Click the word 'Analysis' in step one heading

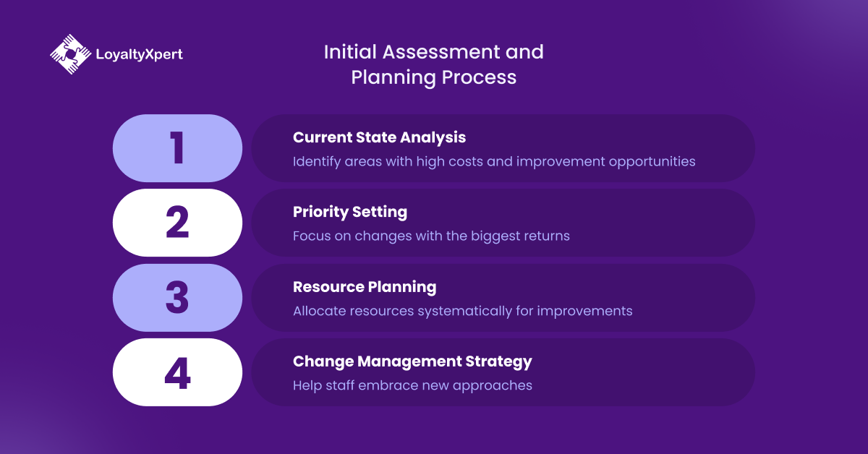coord(437,137)
